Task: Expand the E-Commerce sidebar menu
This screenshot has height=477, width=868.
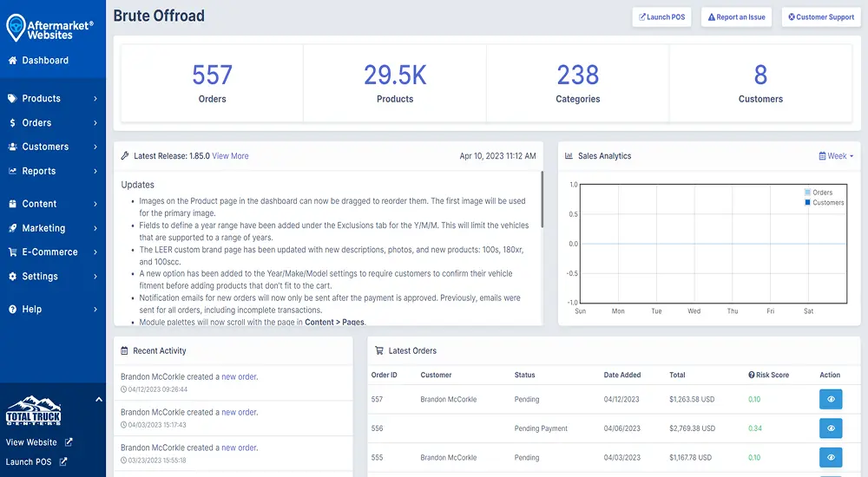Action: click(52, 252)
